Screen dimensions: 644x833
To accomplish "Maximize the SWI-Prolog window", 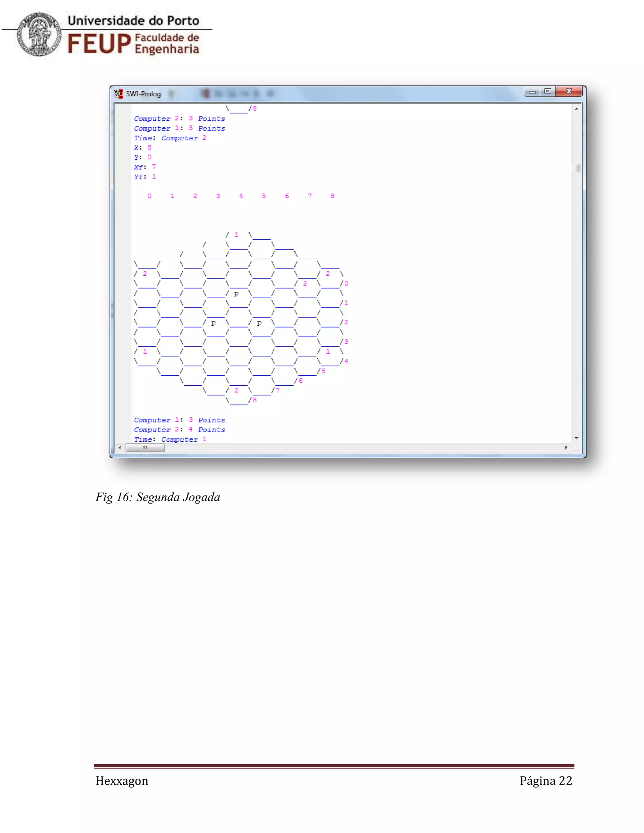I will [547, 91].
